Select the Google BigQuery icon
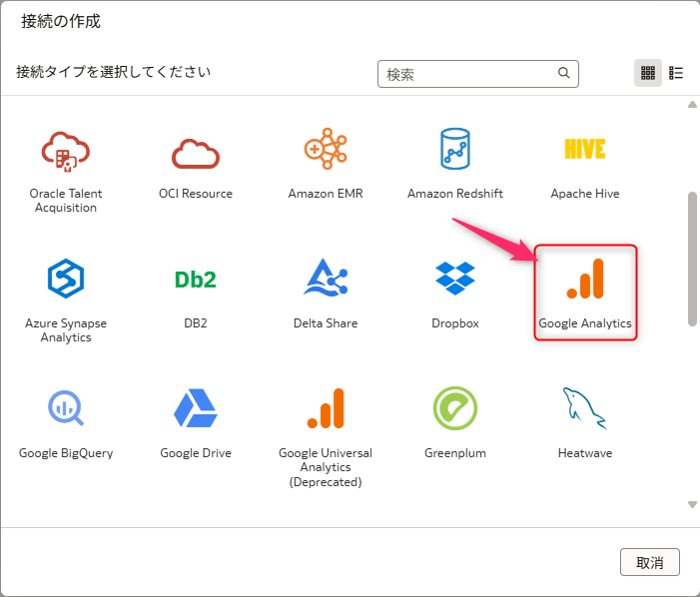This screenshot has height=597, width=700. pos(66,407)
